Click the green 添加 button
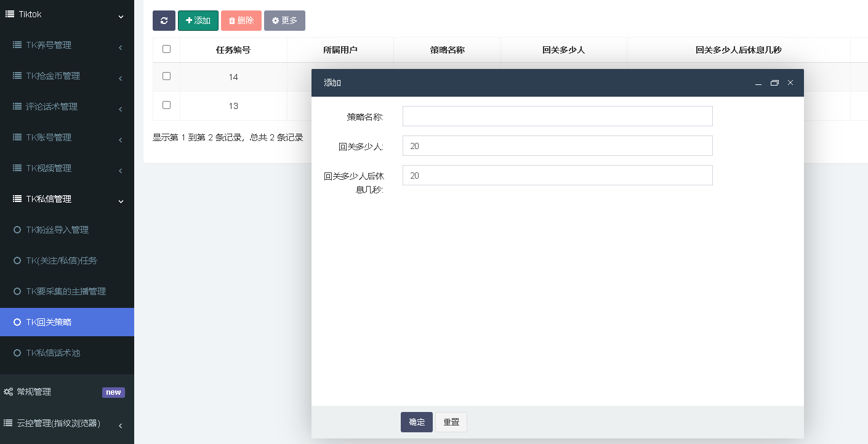This screenshot has height=444, width=868. click(198, 20)
